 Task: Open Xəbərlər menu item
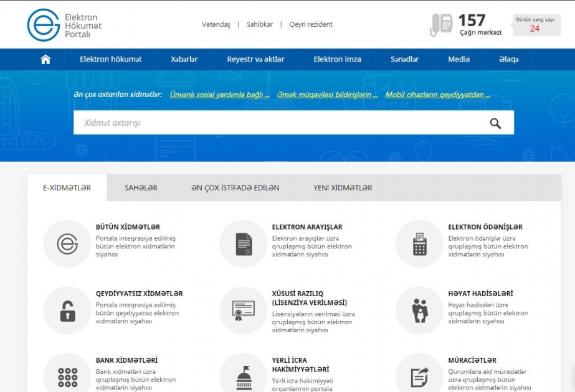click(184, 59)
